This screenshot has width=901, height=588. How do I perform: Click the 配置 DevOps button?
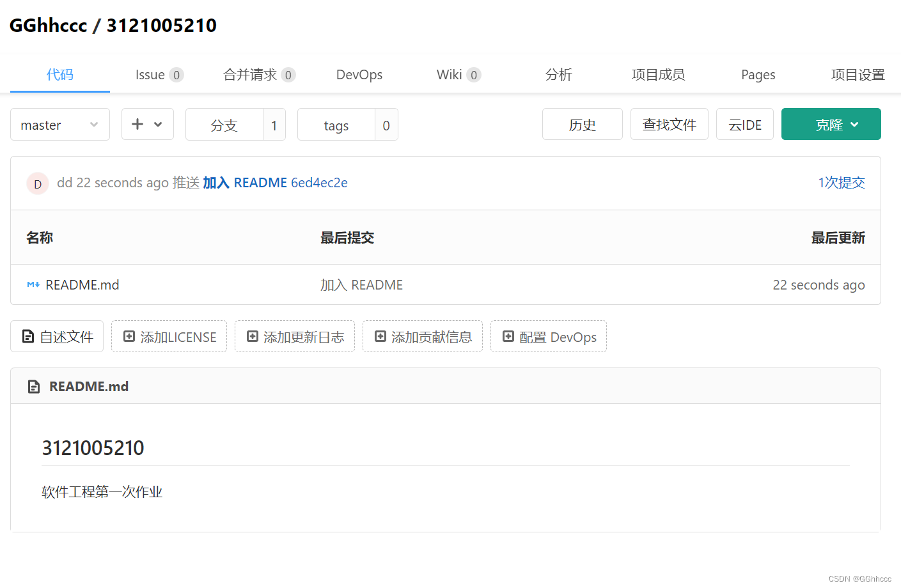click(549, 336)
